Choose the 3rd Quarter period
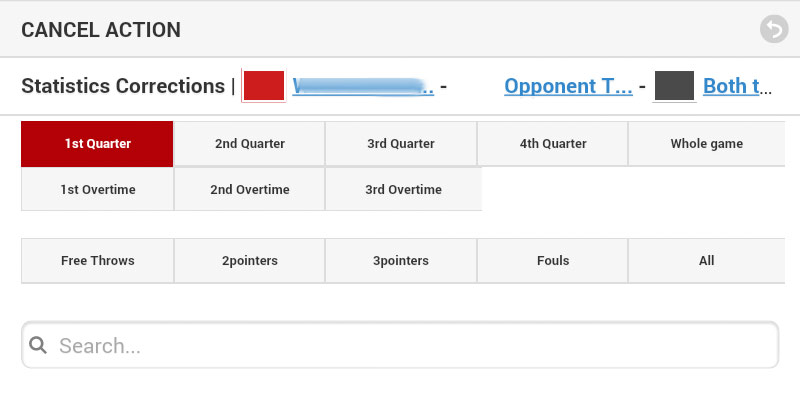This screenshot has width=800, height=414. (401, 144)
